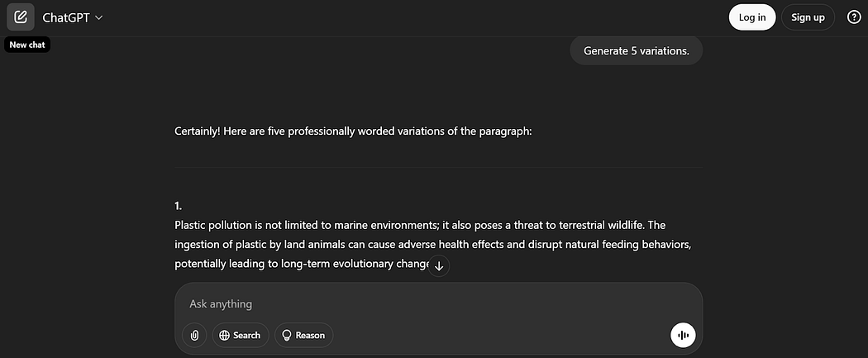Click the divider line under intro text
Viewport: 868px width, 358px height.
click(438, 167)
